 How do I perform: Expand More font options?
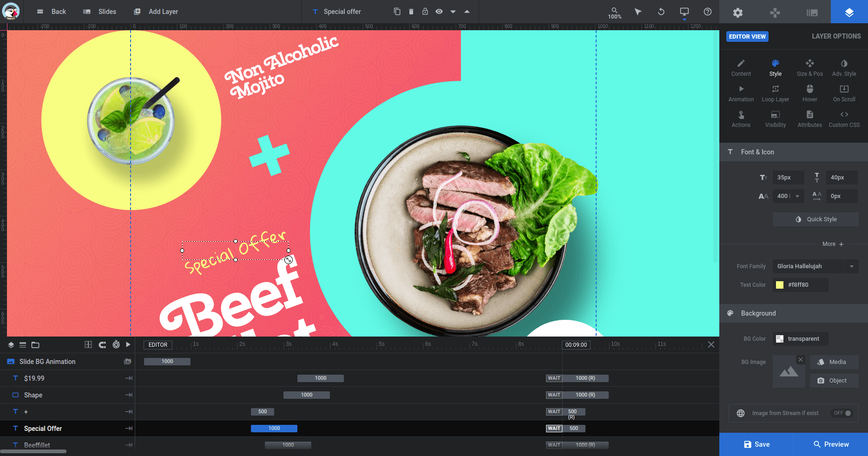click(832, 244)
